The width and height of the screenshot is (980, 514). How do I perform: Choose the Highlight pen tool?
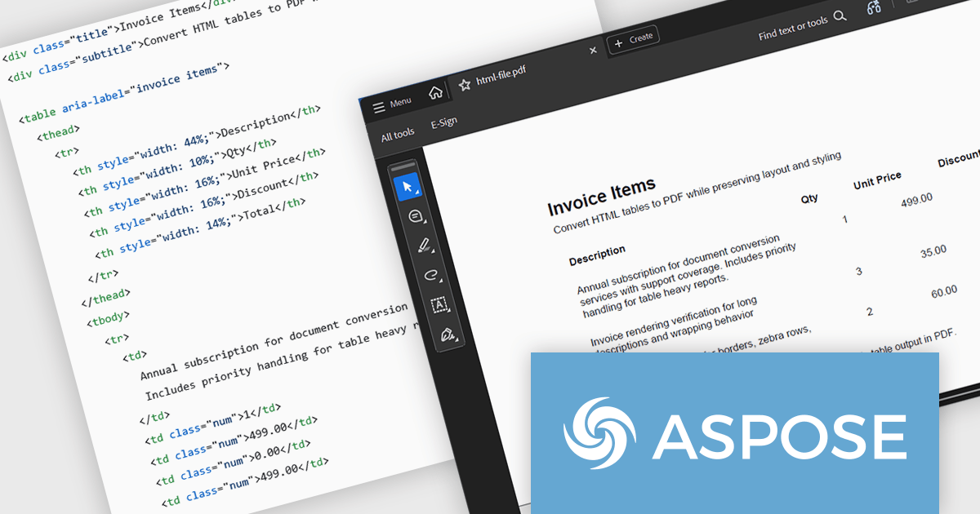tap(424, 245)
